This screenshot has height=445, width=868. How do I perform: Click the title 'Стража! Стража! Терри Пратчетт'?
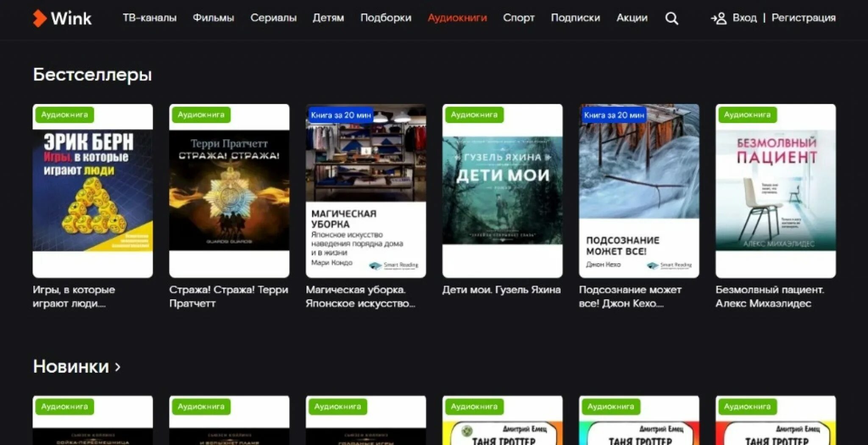click(x=228, y=297)
